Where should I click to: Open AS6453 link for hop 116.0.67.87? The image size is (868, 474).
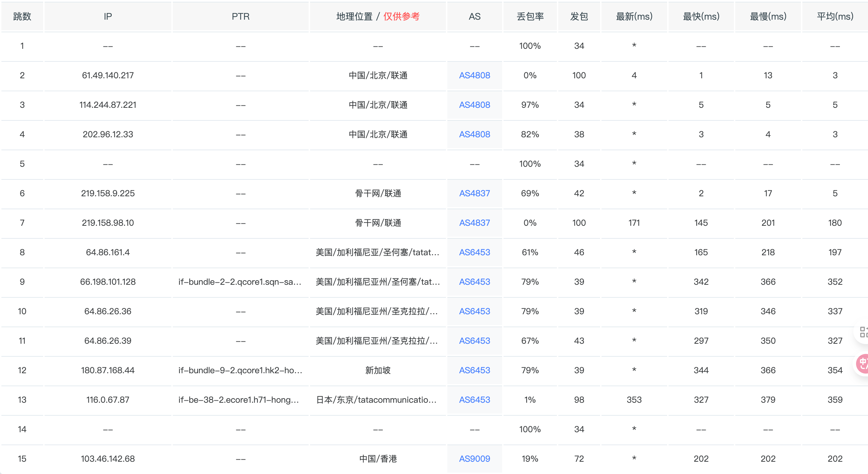(x=474, y=400)
